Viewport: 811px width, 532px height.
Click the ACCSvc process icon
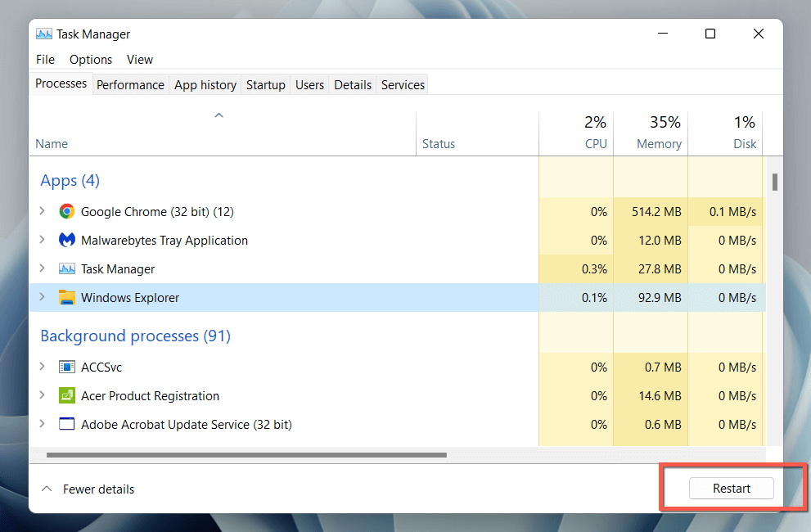tap(66, 367)
